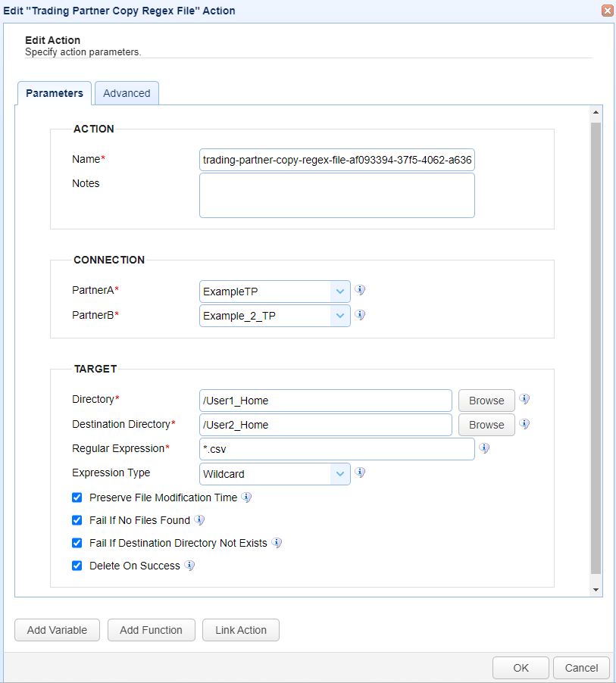This screenshot has height=683, width=616.
Task: Uncheck Preserve File Modification Time checkbox
Action: click(x=77, y=497)
